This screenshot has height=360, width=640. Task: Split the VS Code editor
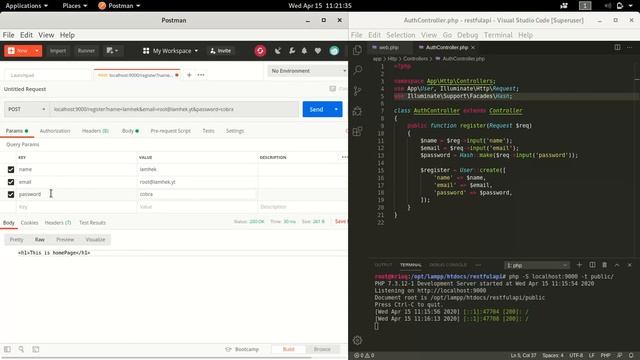pyautogui.click(x=617, y=47)
